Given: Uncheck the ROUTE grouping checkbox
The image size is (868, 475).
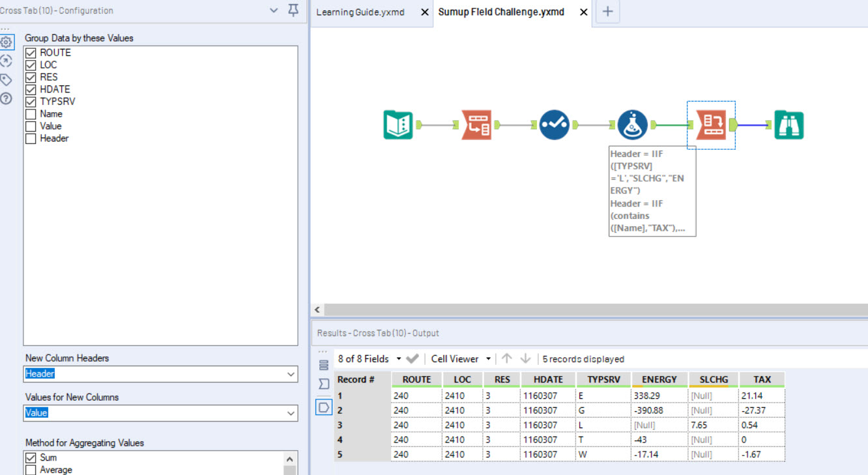Looking at the screenshot, I should [31, 52].
